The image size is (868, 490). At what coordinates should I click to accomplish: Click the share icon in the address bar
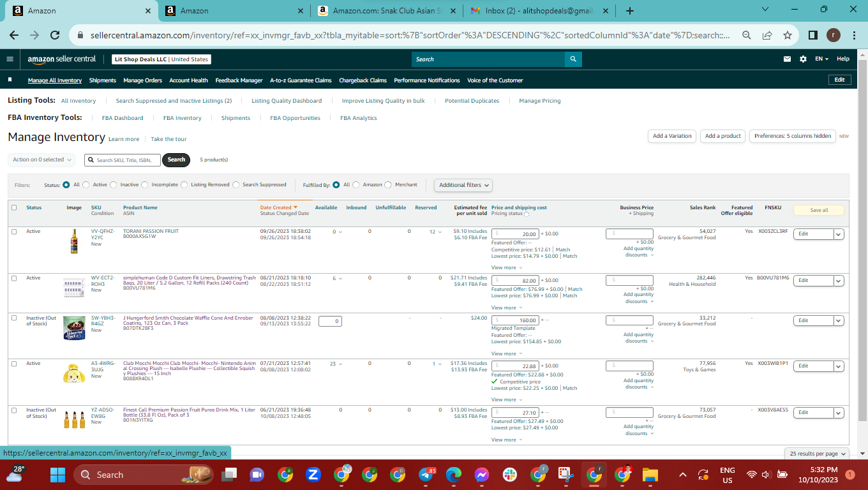[x=767, y=35]
